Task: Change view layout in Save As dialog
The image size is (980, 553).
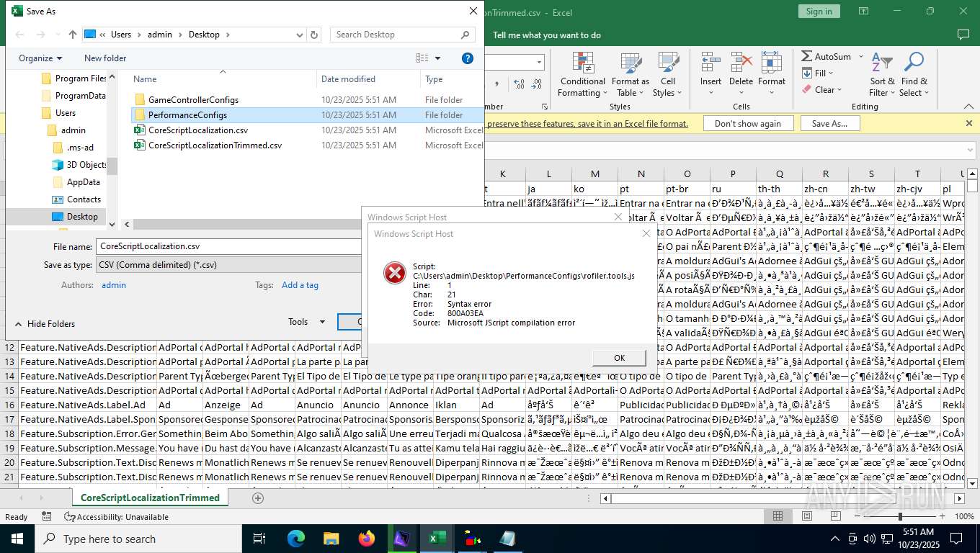Action: [x=422, y=58]
